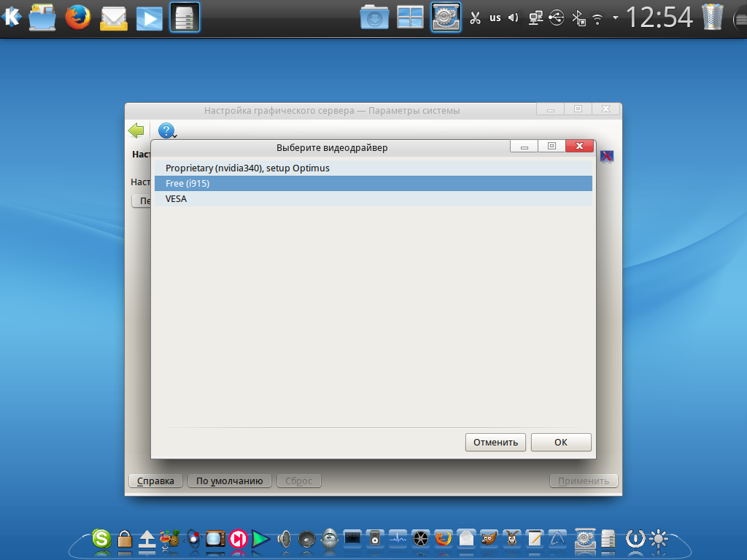This screenshot has height=560, width=747.
Task: Launch Firefox from the bottom dock
Action: pyautogui.click(x=444, y=539)
